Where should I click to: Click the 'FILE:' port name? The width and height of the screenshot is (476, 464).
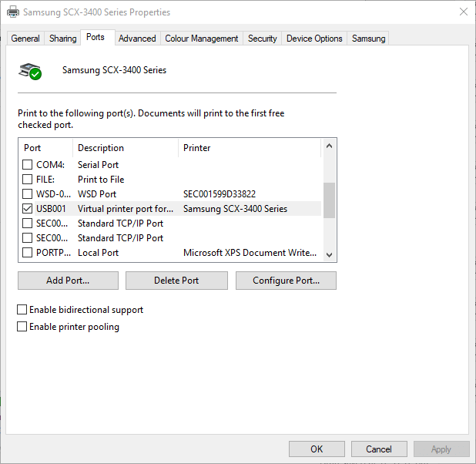coord(45,180)
